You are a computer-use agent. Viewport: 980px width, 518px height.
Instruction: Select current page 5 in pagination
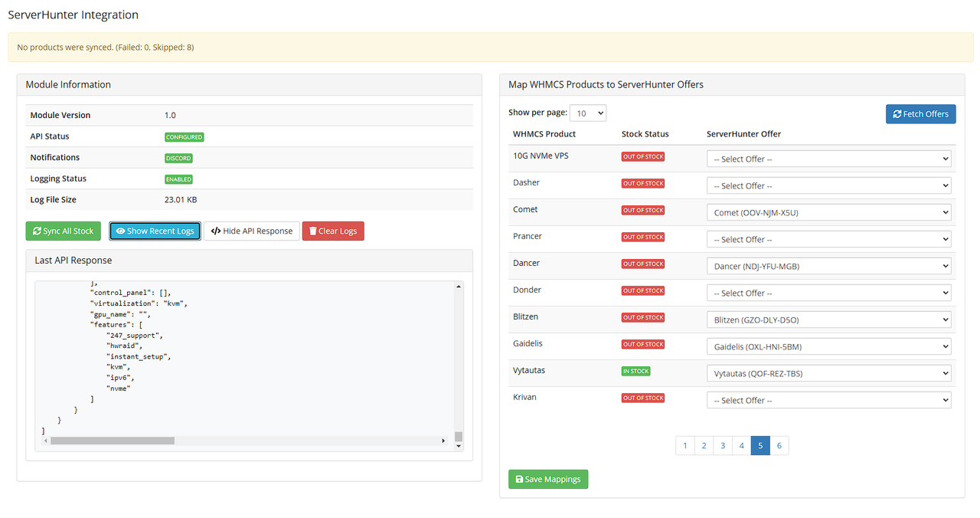[760, 445]
